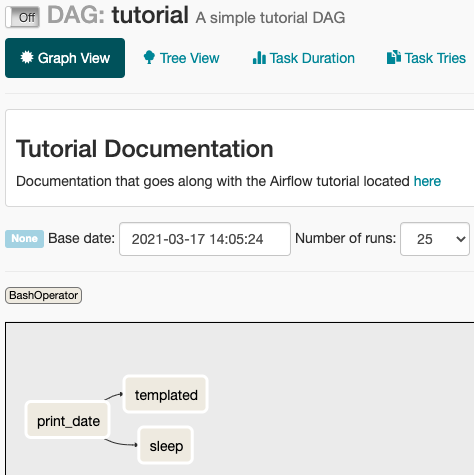Select the templated task node

pyautogui.click(x=166, y=394)
